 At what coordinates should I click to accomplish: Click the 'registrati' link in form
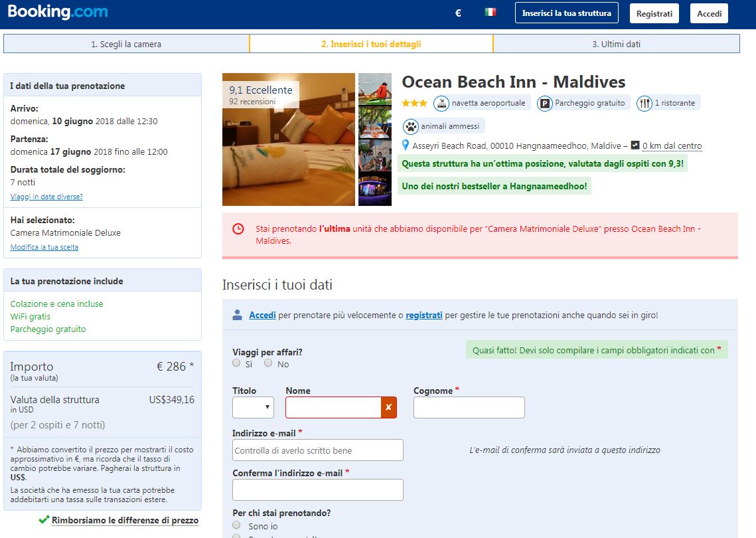click(424, 315)
